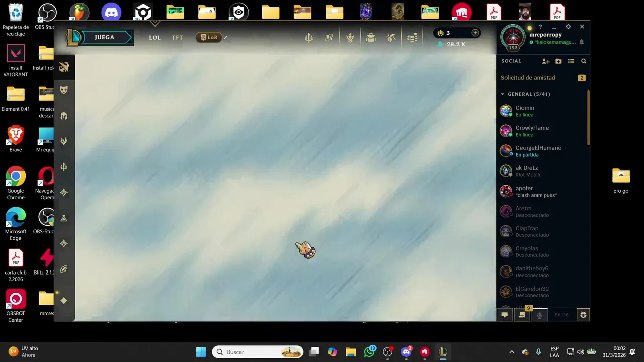The height and width of the screenshot is (362, 644).
Task: Click the friends list scrollbar
Action: pyautogui.click(x=588, y=118)
